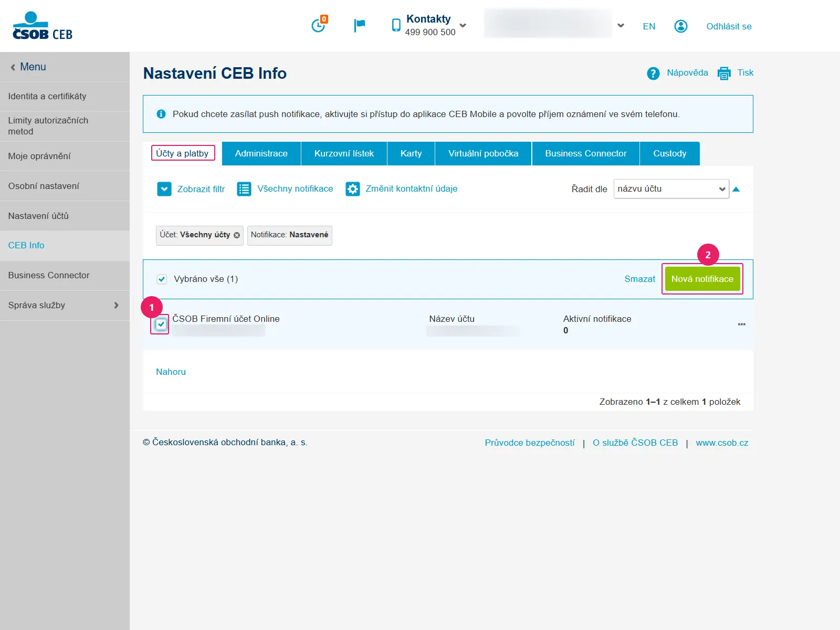Screen dimensions: 840x630
Task: Click the Všechny notifikace link text
Action: coord(295,189)
